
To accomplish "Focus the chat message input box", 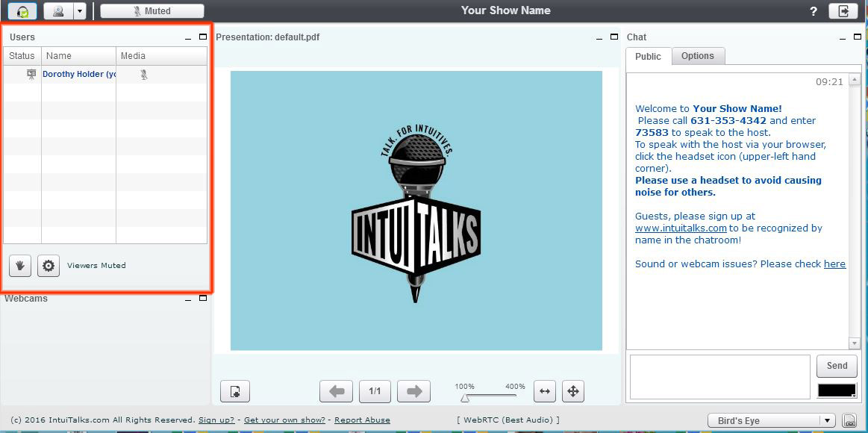I will point(720,377).
